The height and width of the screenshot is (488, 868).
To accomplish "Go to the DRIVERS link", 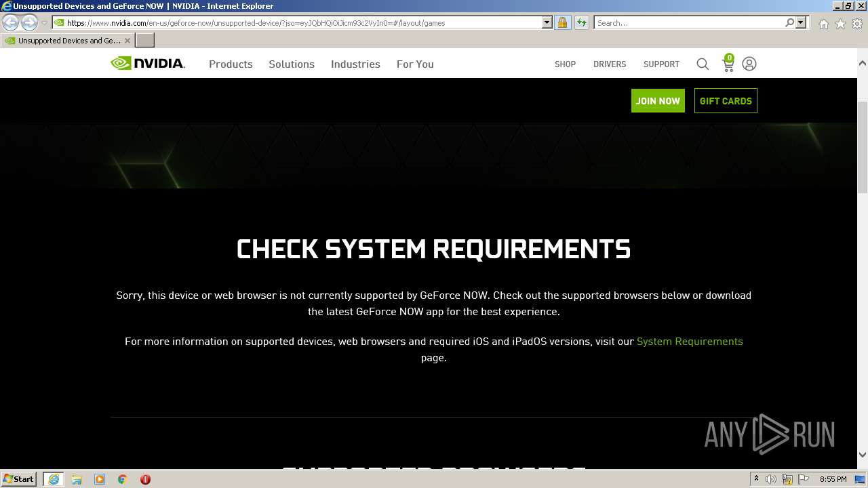I will [x=610, y=64].
